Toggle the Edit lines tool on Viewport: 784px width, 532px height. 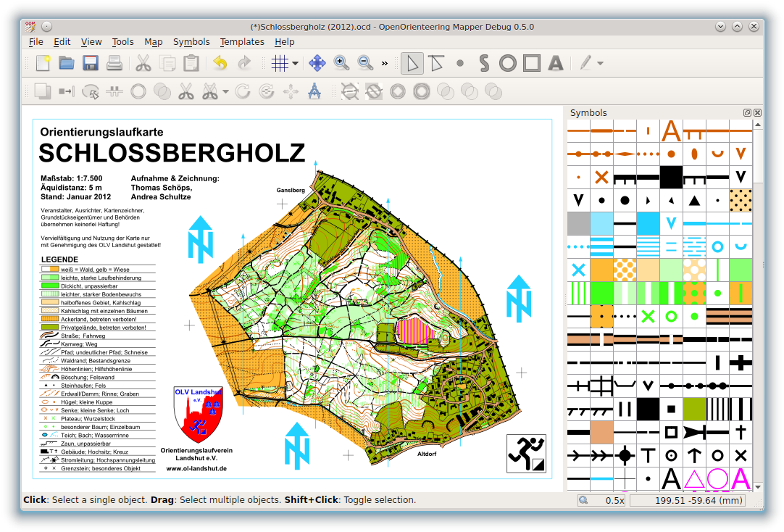[436, 63]
